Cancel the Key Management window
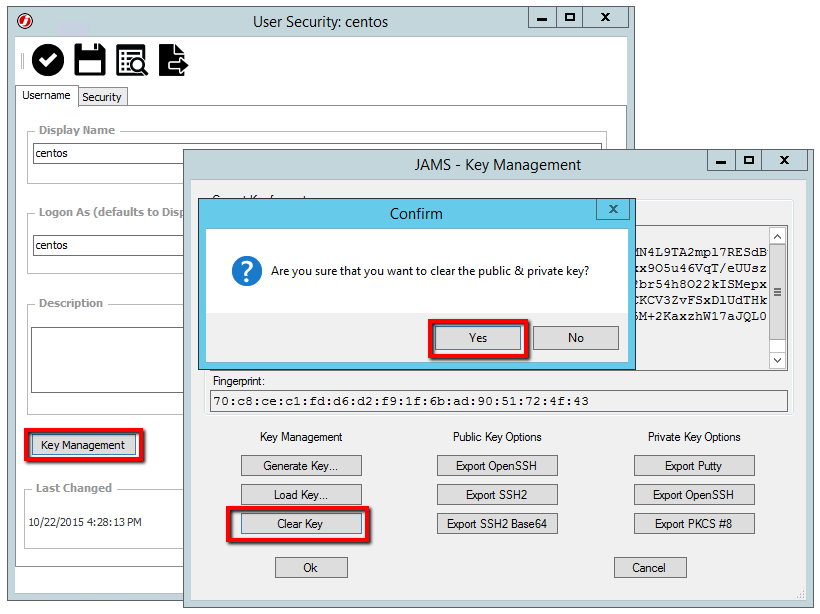820x614 pixels. [x=650, y=567]
